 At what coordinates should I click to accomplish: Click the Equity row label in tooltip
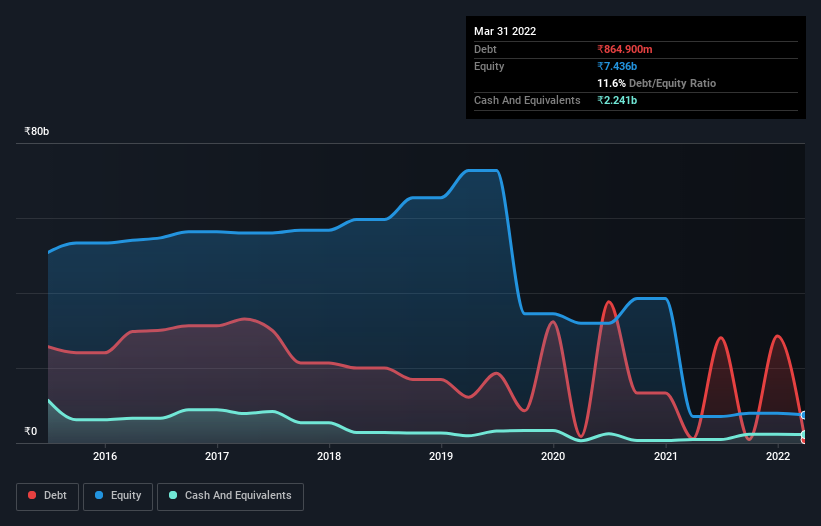(x=489, y=66)
